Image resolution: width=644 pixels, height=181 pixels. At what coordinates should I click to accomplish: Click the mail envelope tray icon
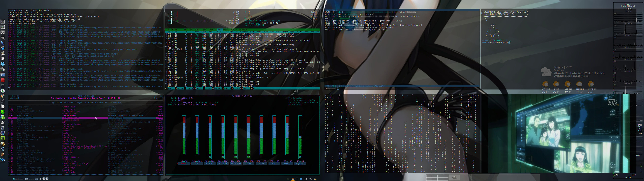click(x=301, y=179)
